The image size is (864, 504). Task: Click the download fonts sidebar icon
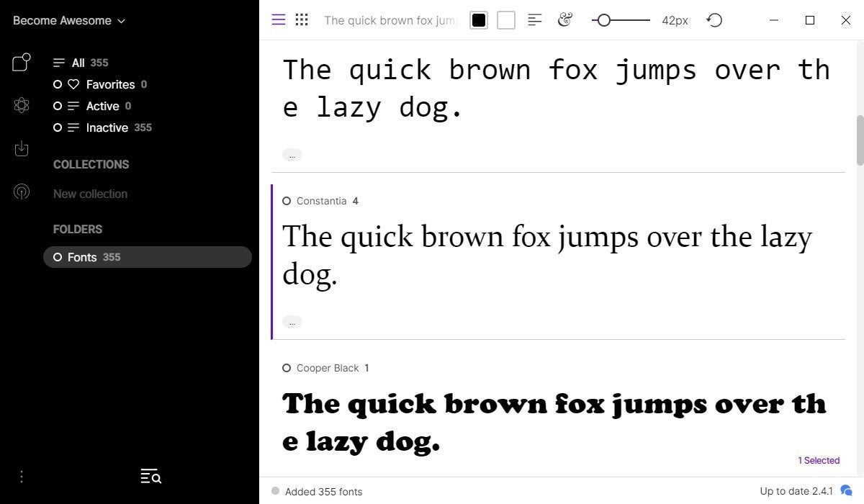tap(22, 149)
